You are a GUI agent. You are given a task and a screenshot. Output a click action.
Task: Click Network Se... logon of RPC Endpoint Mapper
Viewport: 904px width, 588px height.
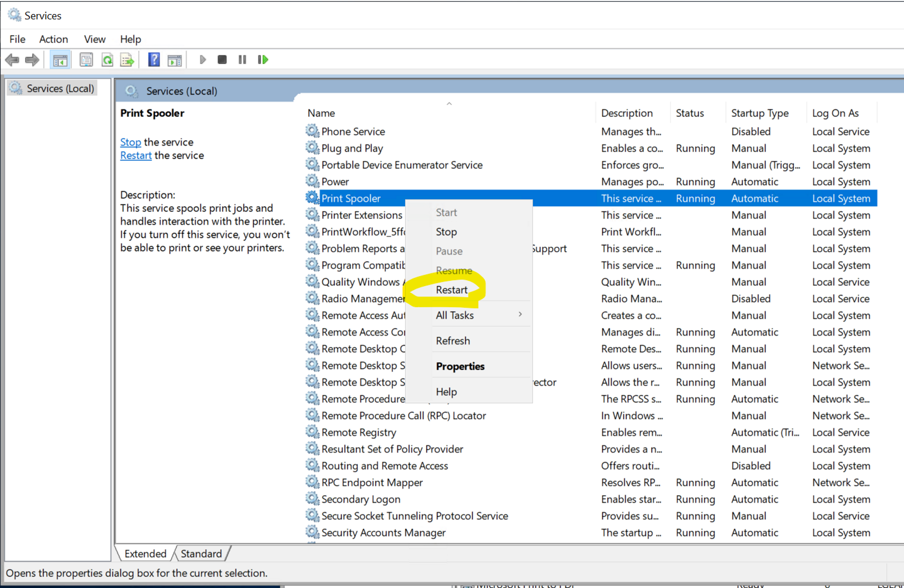841,482
